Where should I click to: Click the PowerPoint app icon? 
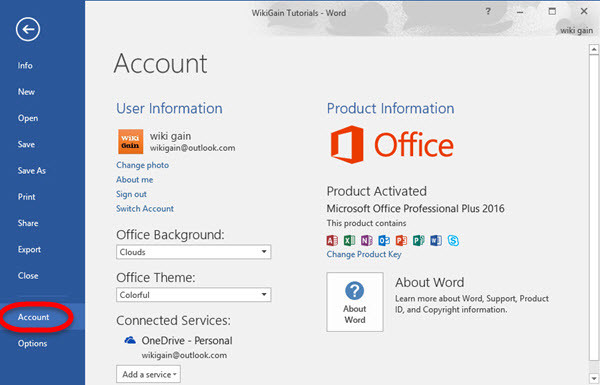click(x=401, y=240)
